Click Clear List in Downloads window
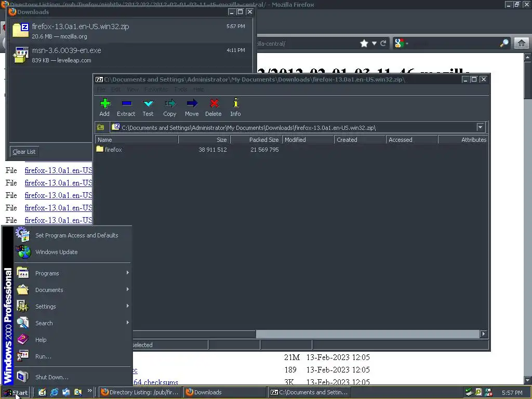Image resolution: width=532 pixels, height=399 pixels. pyautogui.click(x=24, y=152)
